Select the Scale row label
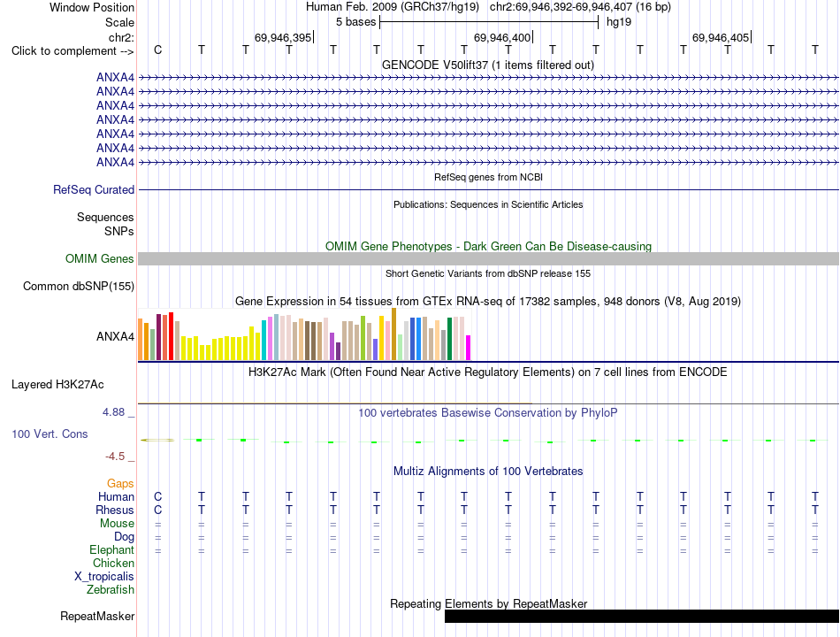Screen dimensions: 840x637 point(119,22)
